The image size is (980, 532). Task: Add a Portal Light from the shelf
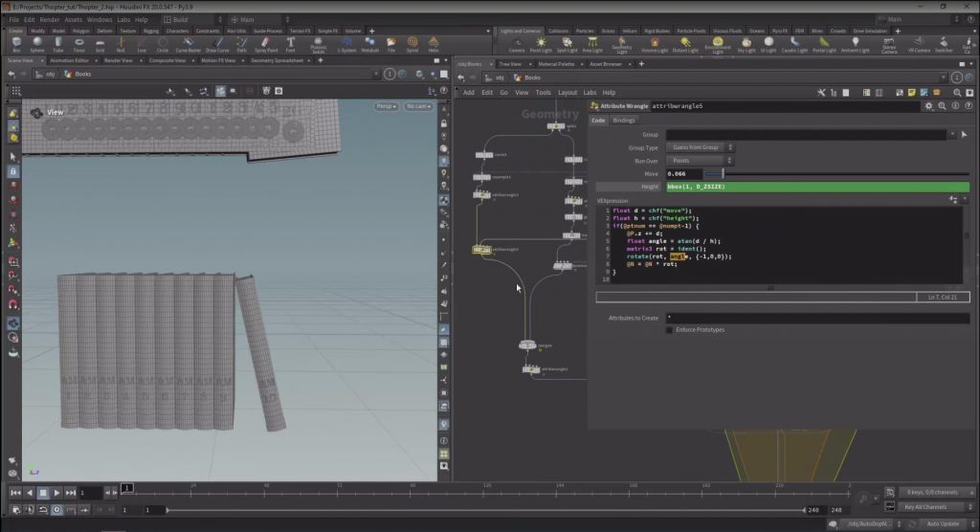pos(824,45)
